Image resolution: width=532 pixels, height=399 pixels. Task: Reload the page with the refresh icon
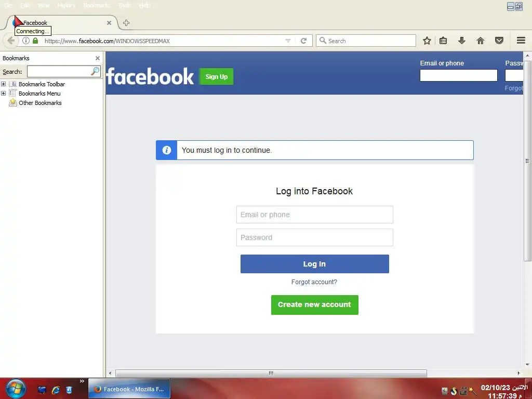point(303,41)
